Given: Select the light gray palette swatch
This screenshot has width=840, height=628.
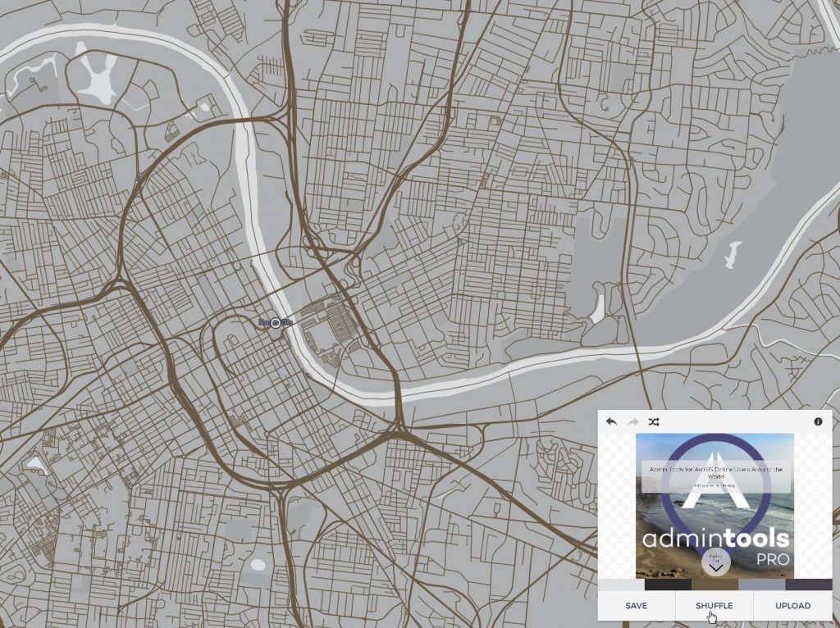Looking at the screenshot, I should [621, 585].
